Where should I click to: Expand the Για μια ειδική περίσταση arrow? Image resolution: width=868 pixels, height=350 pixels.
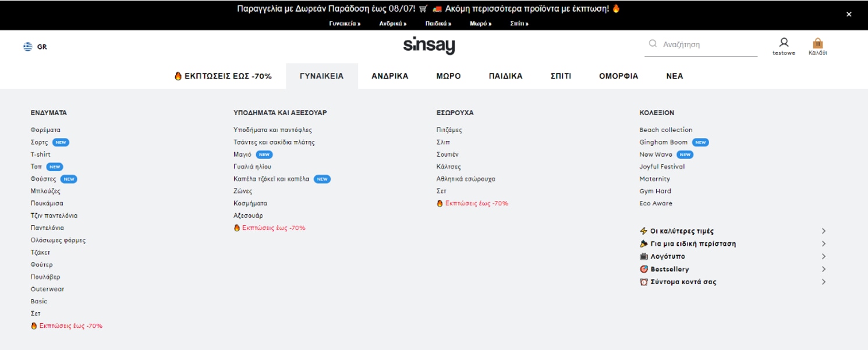[x=823, y=244]
